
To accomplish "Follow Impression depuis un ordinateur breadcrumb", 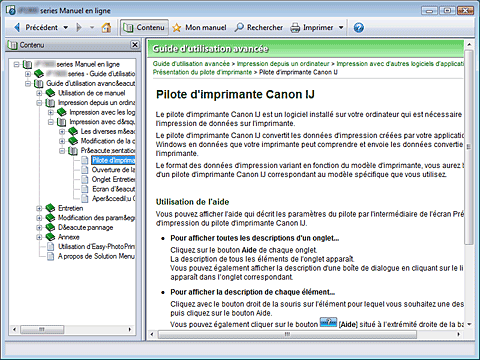I will 283,64.
